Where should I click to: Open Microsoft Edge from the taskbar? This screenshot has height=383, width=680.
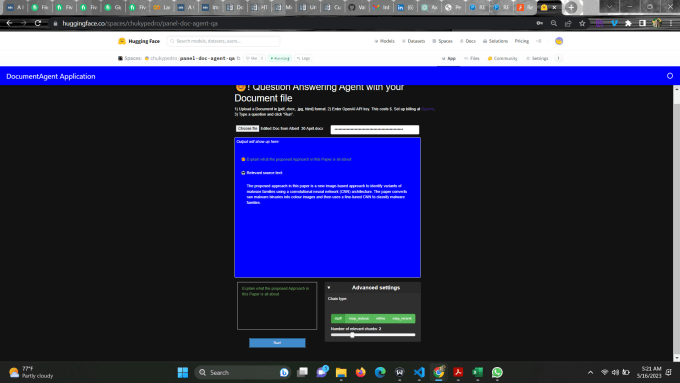click(380, 372)
